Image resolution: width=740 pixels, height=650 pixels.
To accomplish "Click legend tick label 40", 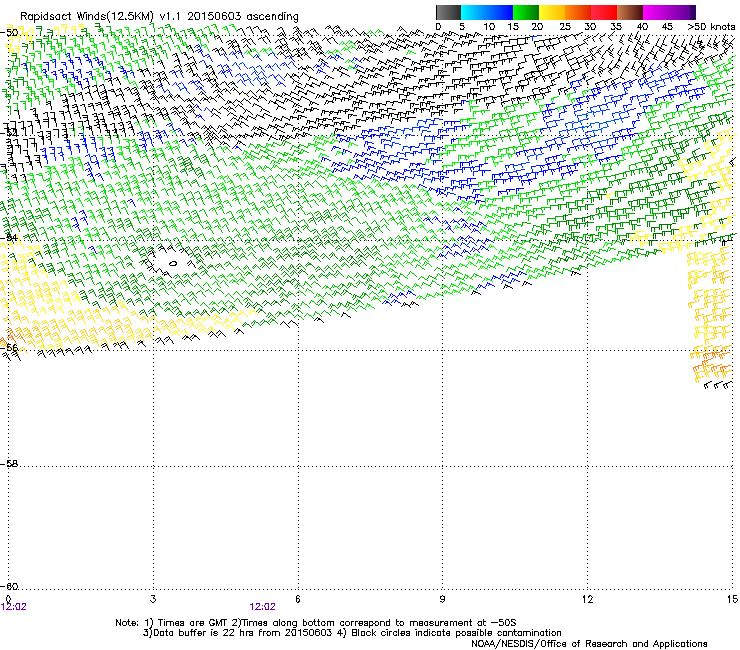I will [x=642, y=27].
